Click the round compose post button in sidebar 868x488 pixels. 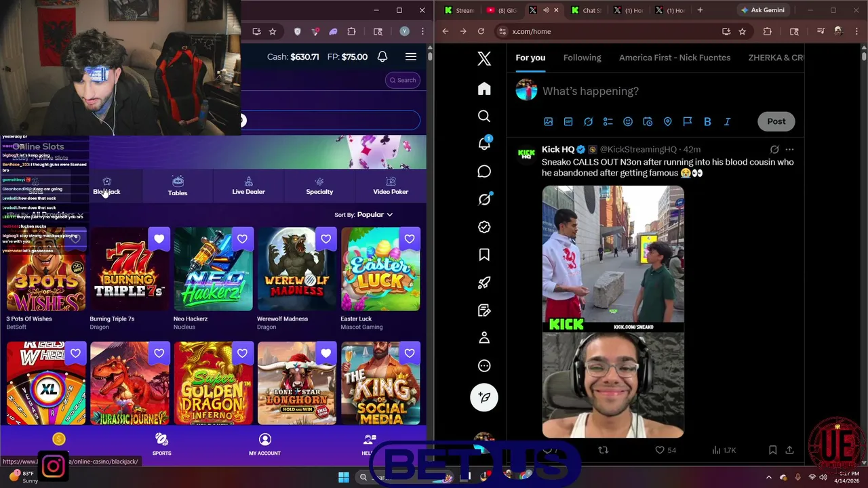point(484,397)
